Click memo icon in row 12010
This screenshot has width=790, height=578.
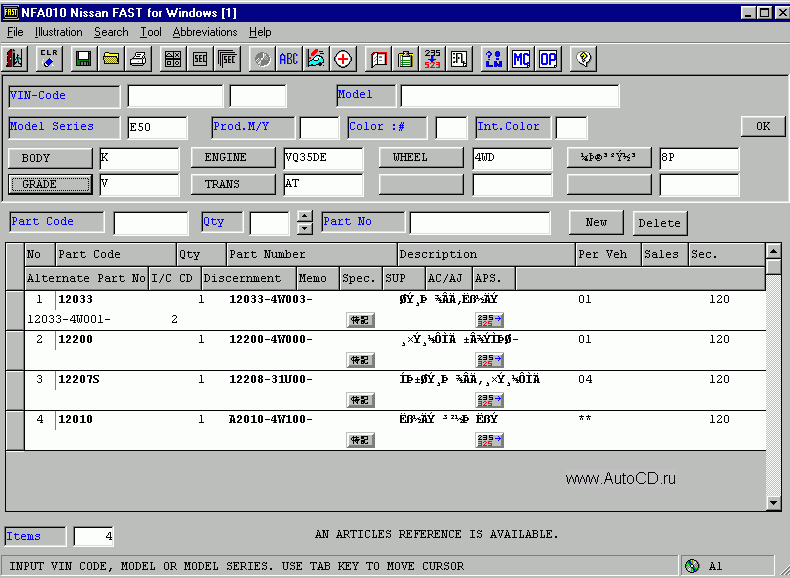point(360,440)
